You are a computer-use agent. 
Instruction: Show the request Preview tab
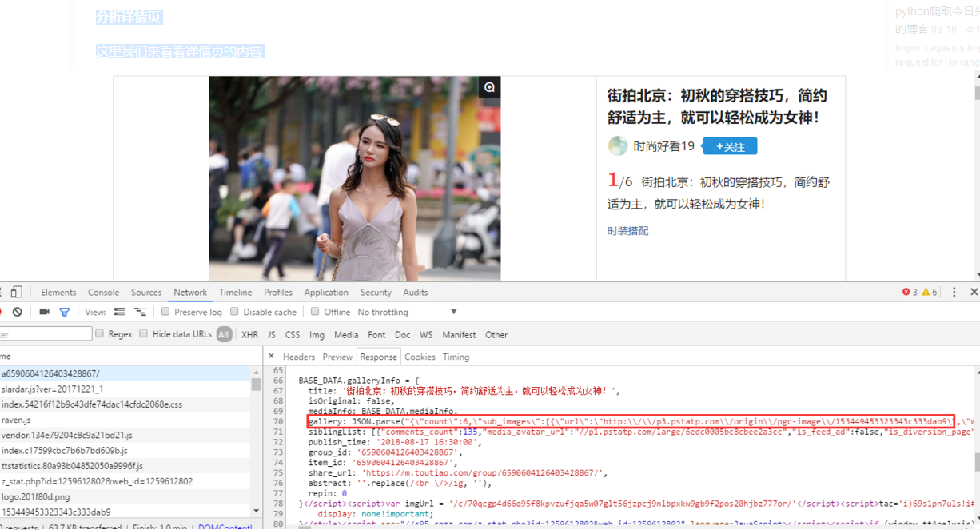pos(337,357)
